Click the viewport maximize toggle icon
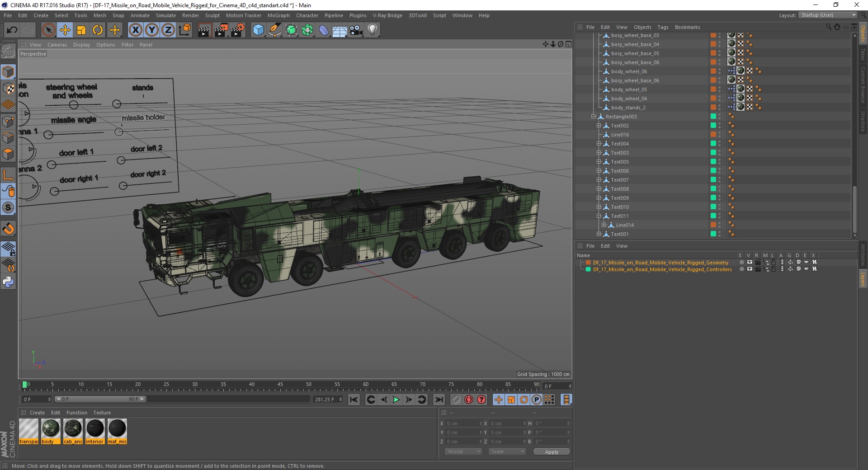Image resolution: width=868 pixels, height=470 pixels. (x=568, y=44)
